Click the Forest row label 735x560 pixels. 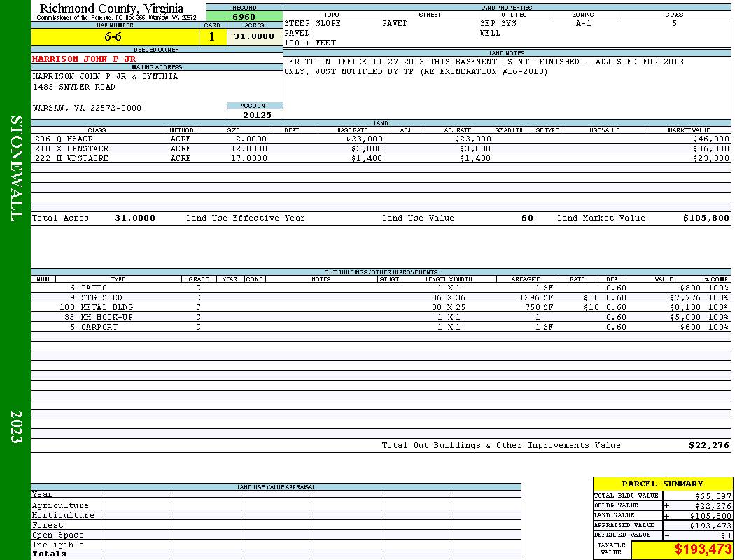48,525
